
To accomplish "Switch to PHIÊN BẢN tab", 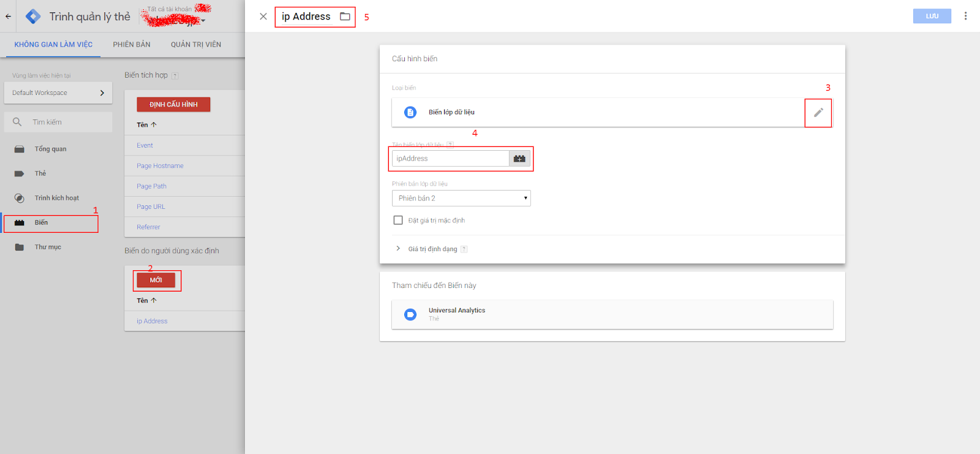I will pyautogui.click(x=132, y=45).
